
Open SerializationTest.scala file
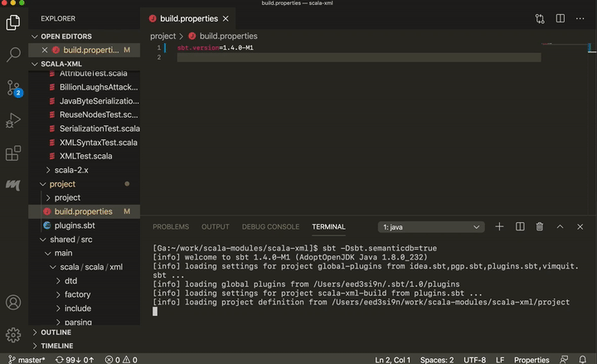[84, 129]
